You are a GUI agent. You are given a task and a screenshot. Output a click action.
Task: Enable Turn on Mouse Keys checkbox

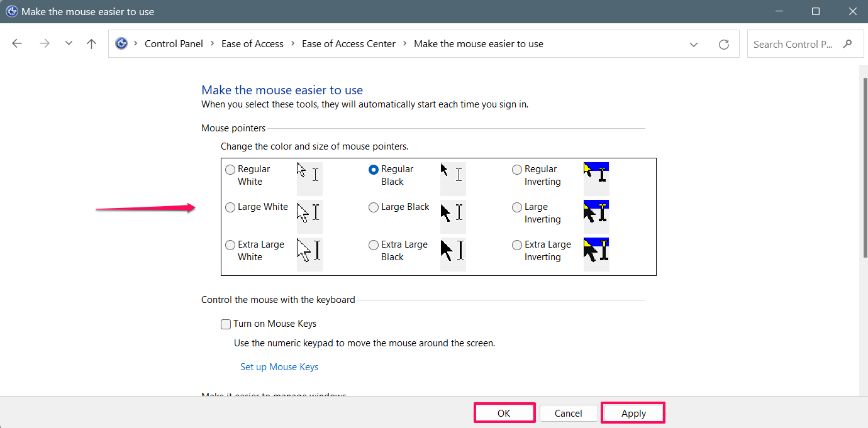tap(226, 324)
